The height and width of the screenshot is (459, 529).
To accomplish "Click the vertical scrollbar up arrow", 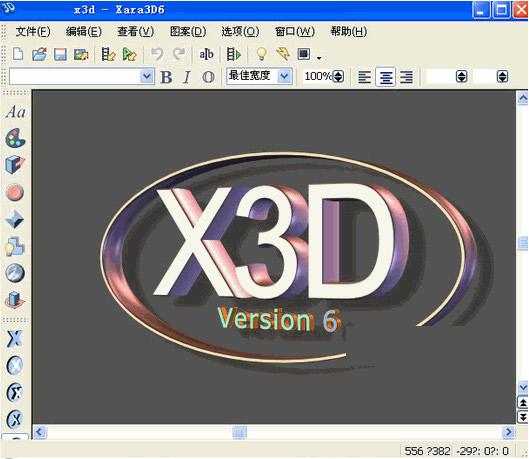I will (523, 98).
